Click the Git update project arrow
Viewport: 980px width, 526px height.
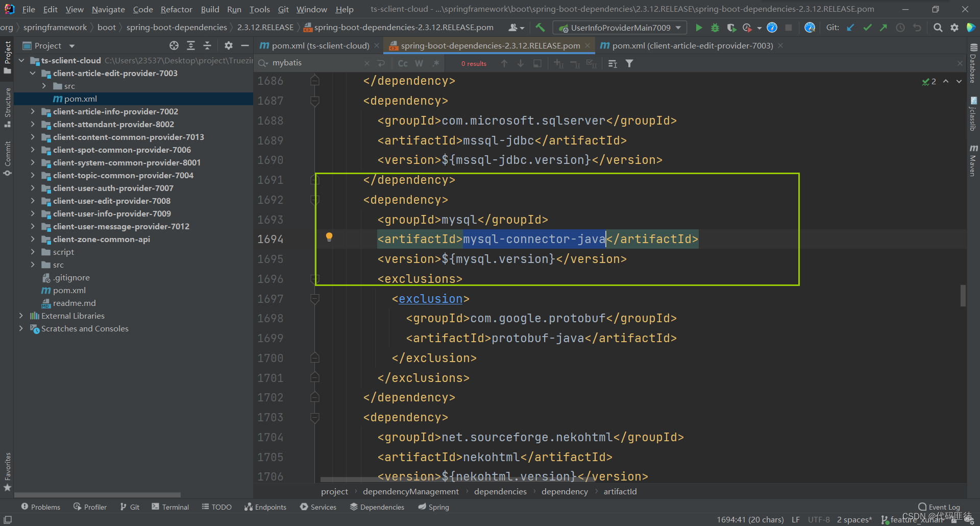pos(850,28)
